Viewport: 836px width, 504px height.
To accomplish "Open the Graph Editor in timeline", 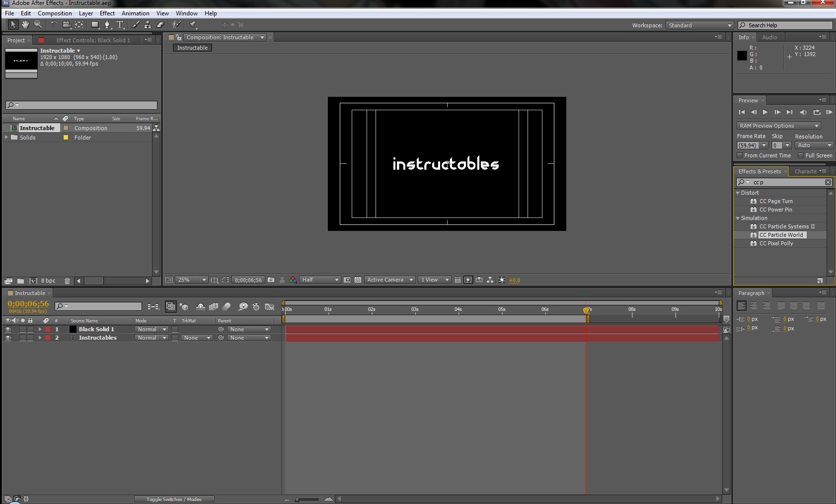I will click(x=270, y=307).
